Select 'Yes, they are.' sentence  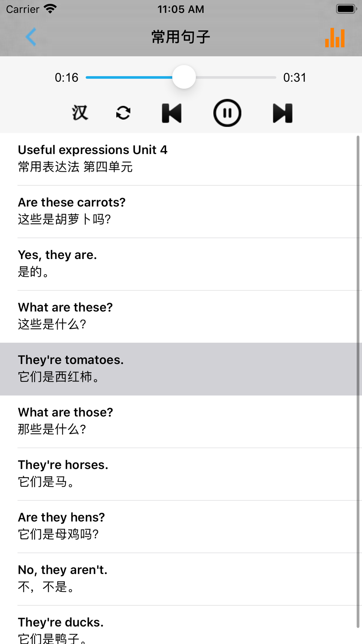click(x=181, y=264)
